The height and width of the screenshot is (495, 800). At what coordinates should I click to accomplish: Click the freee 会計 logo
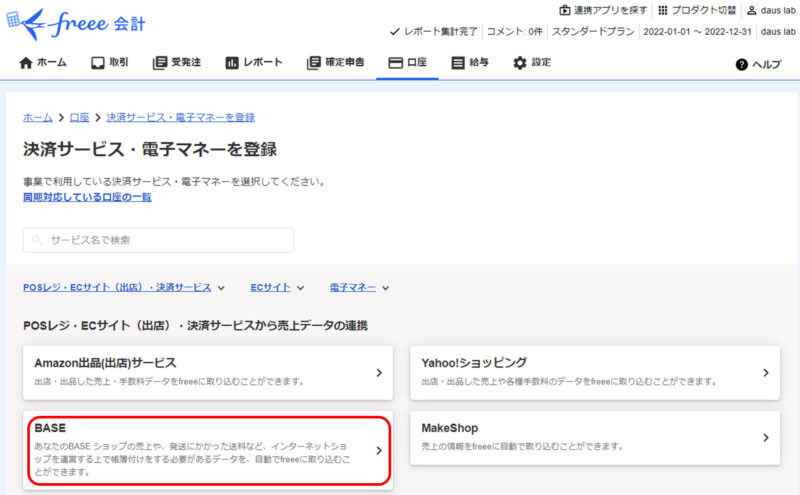coord(77,24)
